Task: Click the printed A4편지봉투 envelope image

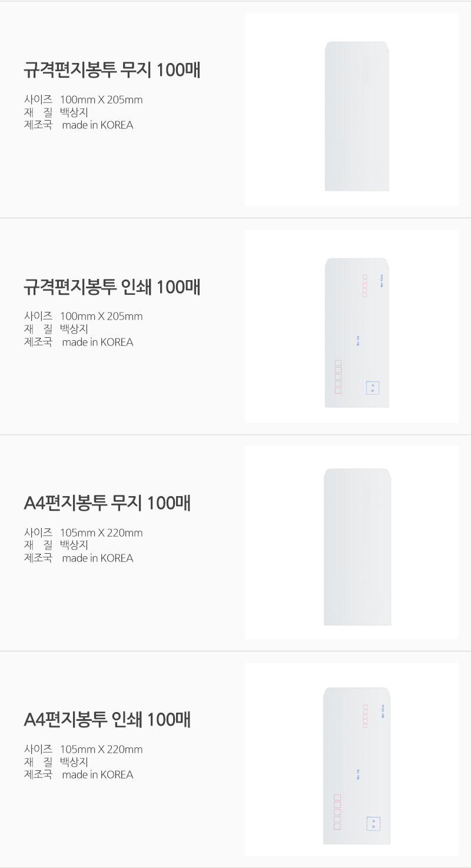Action: point(357,765)
